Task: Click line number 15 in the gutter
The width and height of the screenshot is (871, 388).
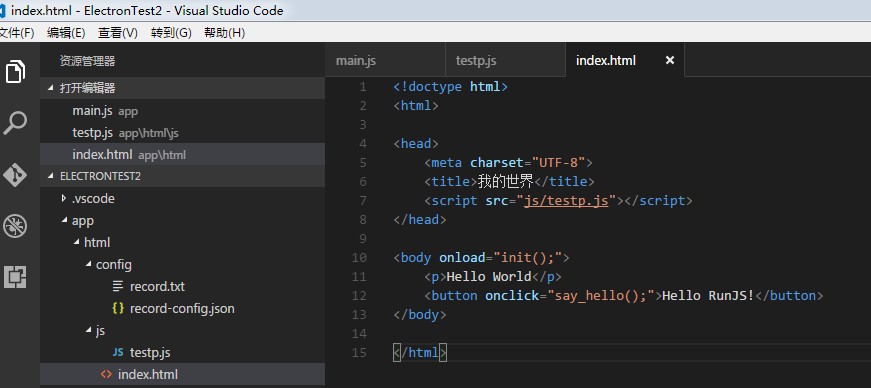Action: [x=359, y=352]
